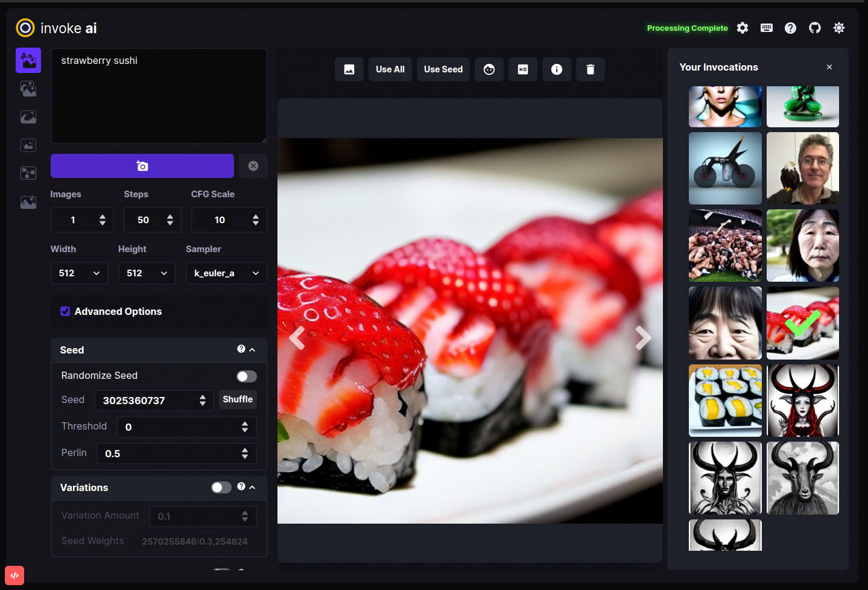Open the Image to Image tab
Viewport: 868px width, 590px height.
(x=28, y=89)
